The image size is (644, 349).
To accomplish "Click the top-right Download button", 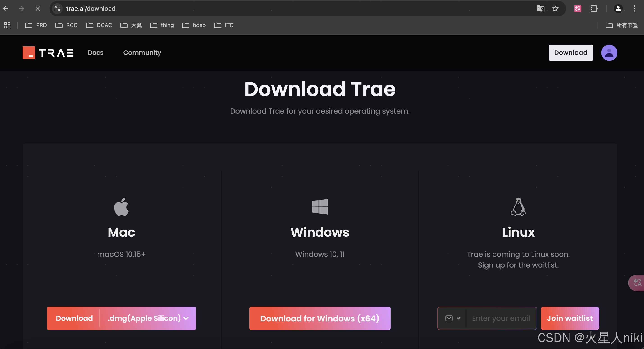I will point(571,53).
